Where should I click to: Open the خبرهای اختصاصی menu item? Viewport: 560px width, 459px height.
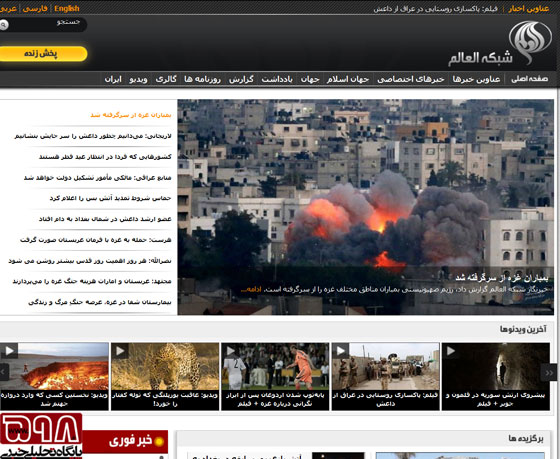coord(411,79)
